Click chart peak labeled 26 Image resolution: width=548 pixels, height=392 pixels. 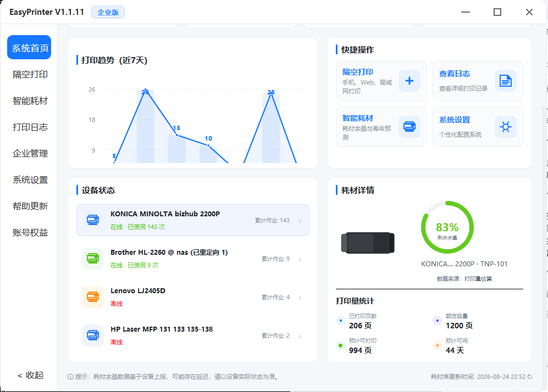click(x=145, y=90)
